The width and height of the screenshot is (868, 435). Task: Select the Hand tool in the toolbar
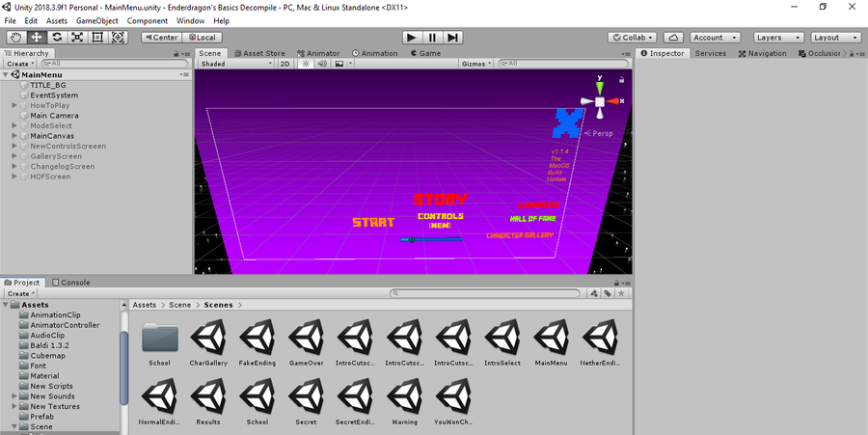coord(16,37)
